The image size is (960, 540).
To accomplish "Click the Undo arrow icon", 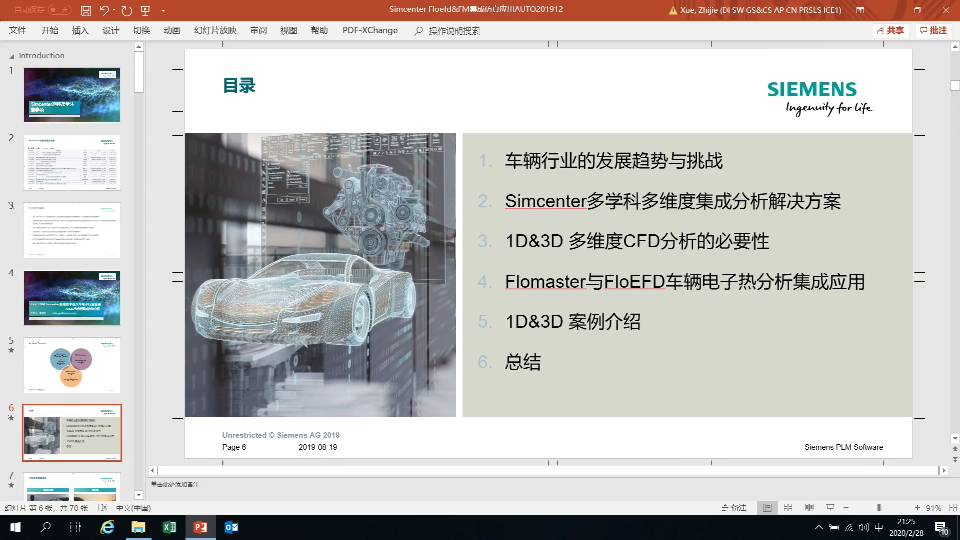I will [x=103, y=11].
